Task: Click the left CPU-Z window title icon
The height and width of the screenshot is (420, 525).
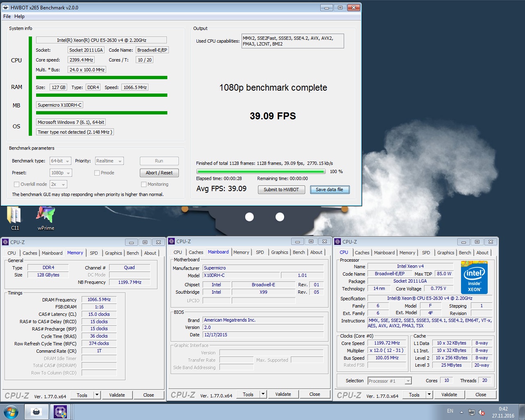Action: (x=5, y=242)
